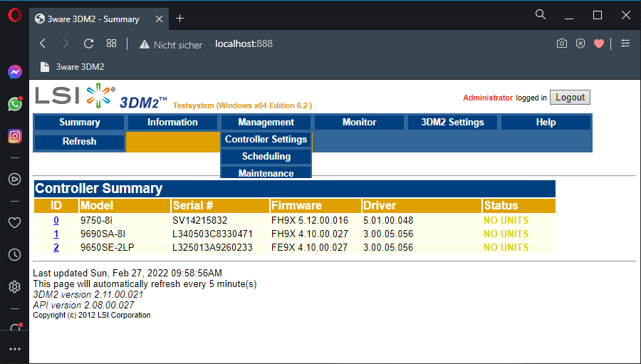Click the Last updated timestamp line
Image resolution: width=641 pixels, height=364 pixels.
pyautogui.click(x=127, y=273)
